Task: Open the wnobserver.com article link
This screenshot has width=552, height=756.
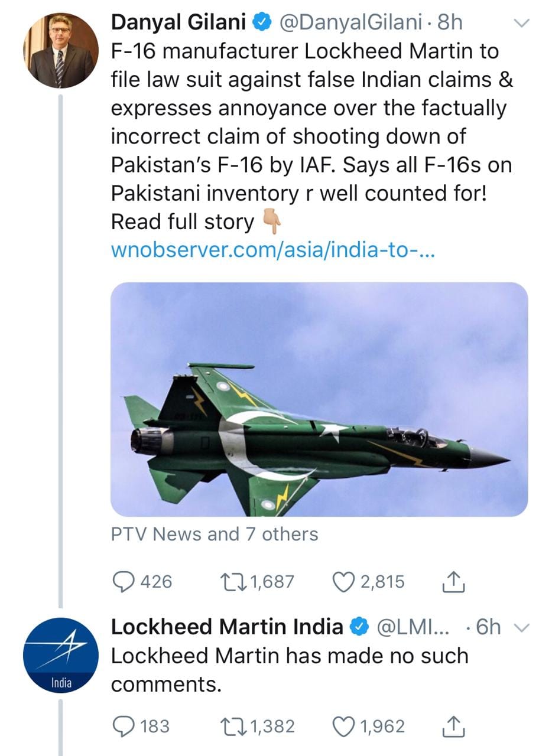Action: coord(273,250)
